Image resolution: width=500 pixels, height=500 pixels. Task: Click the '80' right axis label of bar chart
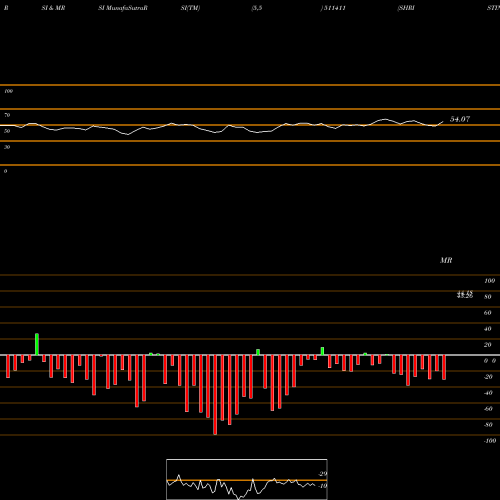click(488, 297)
